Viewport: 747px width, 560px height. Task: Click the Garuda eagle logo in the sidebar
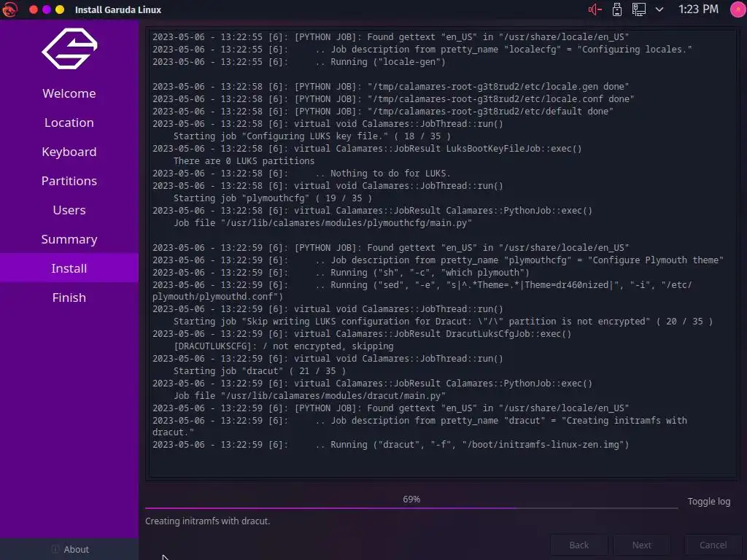[69, 49]
